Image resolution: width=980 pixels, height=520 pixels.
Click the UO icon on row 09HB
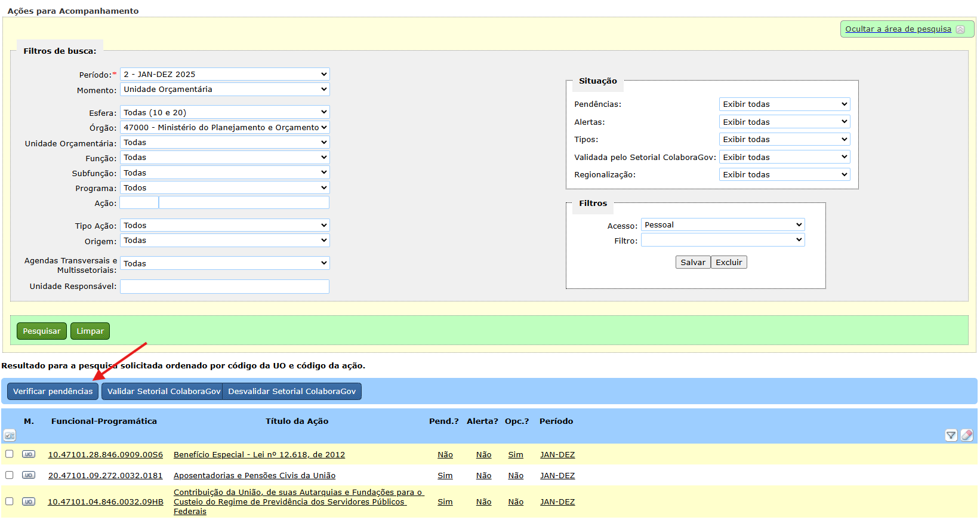coord(29,501)
